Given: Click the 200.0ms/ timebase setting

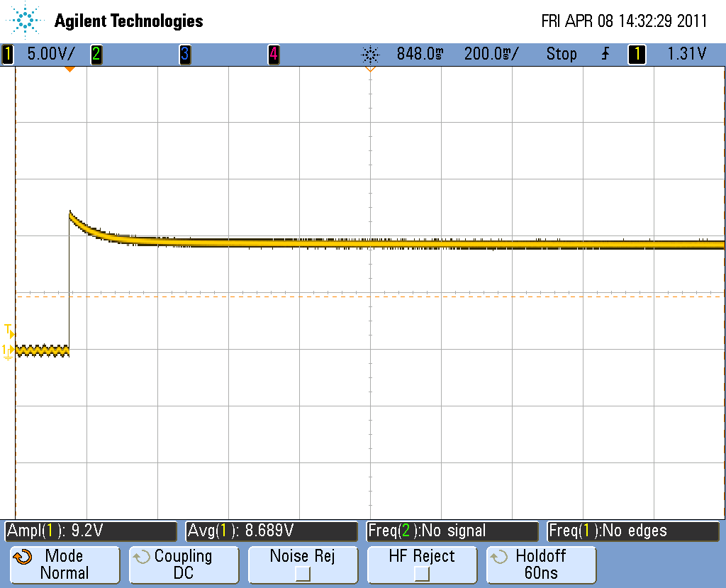Looking at the screenshot, I should tap(491, 54).
